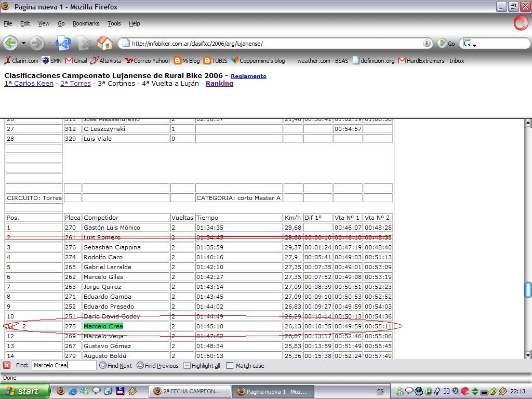This screenshot has width=532, height=399.
Task: Enable the Match case checkbox
Action: (x=230, y=366)
